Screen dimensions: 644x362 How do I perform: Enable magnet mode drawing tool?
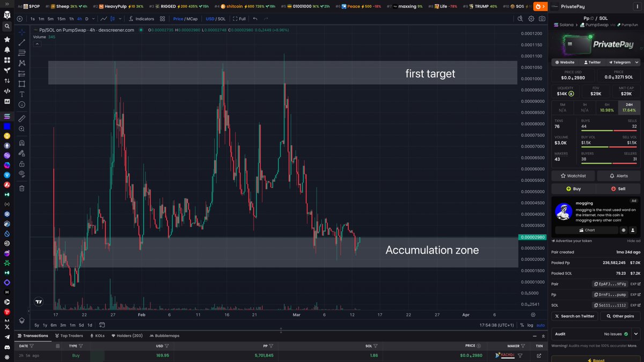(22, 143)
